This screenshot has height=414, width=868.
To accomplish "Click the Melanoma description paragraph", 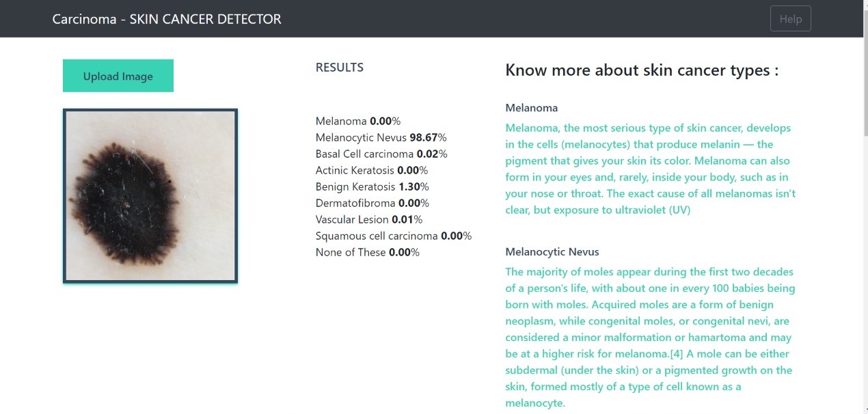I will [648, 169].
